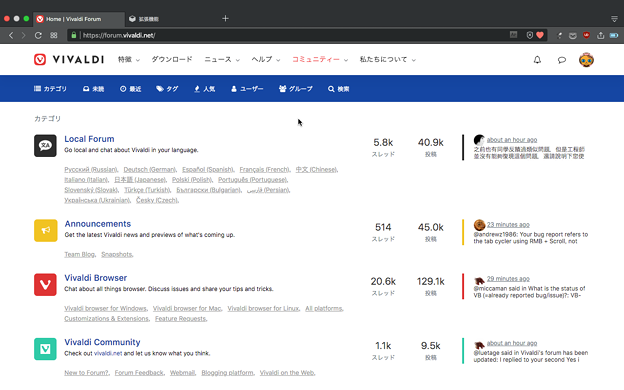Open the 人気 (popular) nav item

click(205, 89)
